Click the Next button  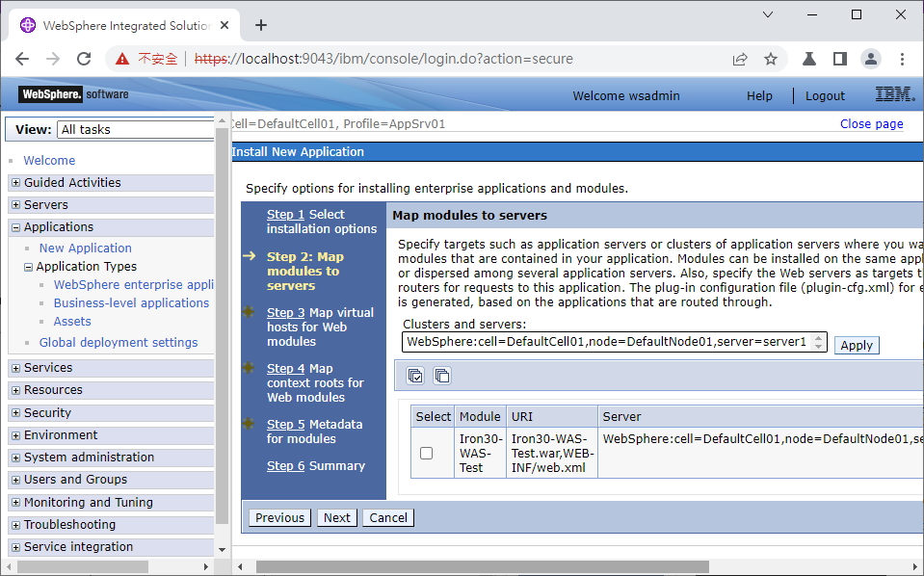click(336, 517)
